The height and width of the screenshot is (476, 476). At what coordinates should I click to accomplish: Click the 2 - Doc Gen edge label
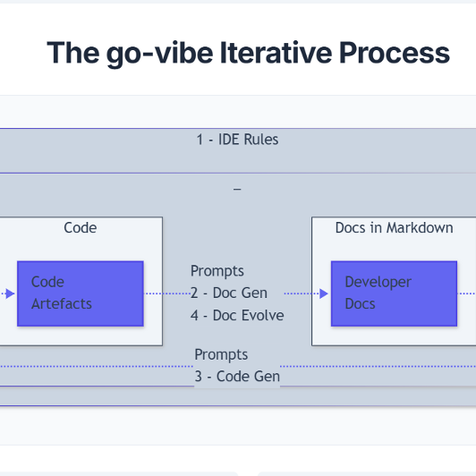(229, 293)
